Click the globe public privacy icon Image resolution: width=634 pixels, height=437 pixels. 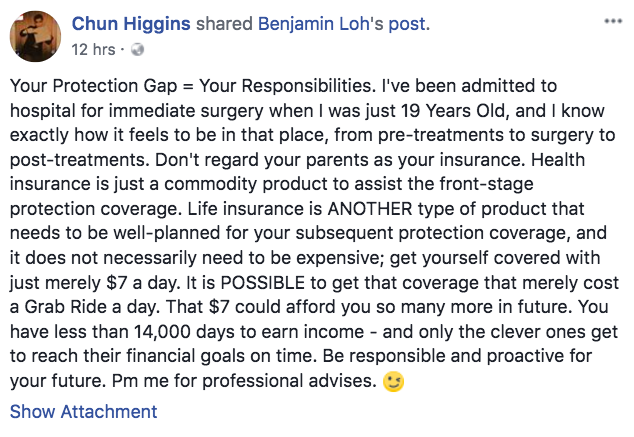pyautogui.click(x=137, y=49)
